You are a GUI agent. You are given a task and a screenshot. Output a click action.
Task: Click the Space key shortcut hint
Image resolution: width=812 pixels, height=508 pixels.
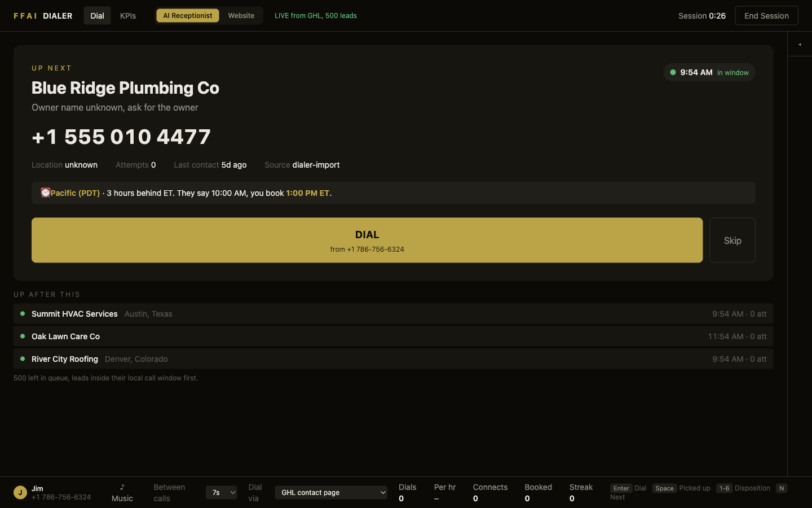click(664, 488)
